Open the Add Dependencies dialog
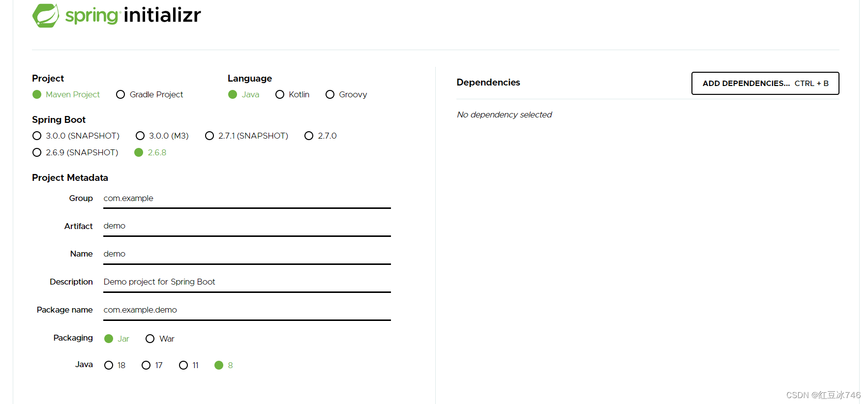Viewport: 868px width, 404px height. pyautogui.click(x=765, y=83)
